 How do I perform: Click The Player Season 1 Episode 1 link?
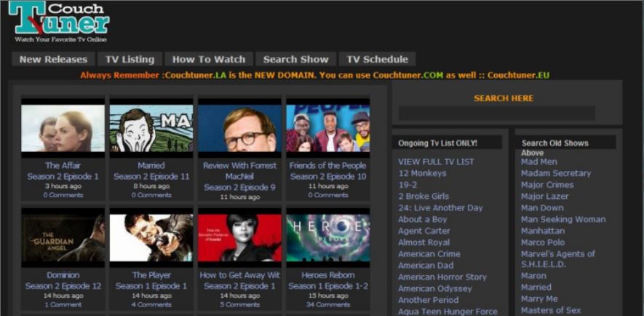[x=151, y=280]
